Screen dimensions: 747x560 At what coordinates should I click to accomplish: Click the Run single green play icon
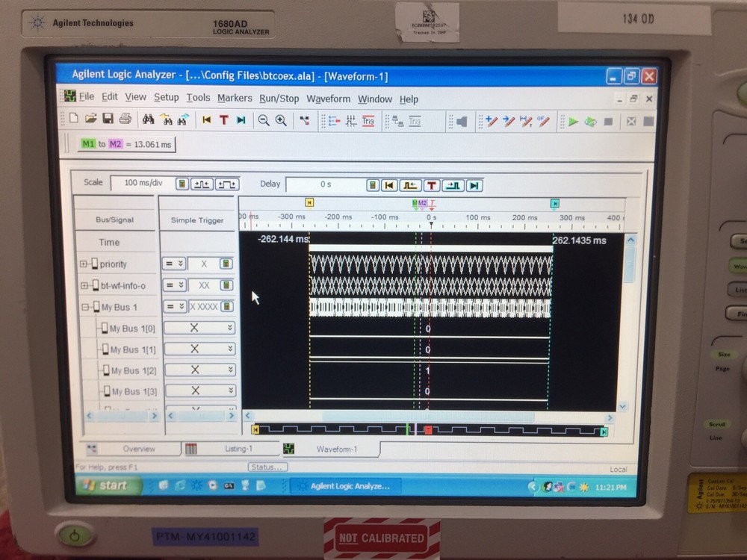[x=574, y=122]
